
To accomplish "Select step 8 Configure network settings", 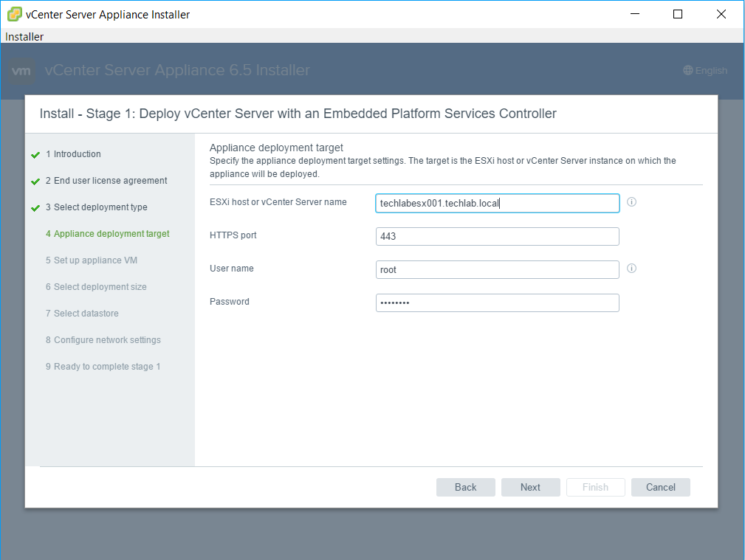I will point(103,340).
